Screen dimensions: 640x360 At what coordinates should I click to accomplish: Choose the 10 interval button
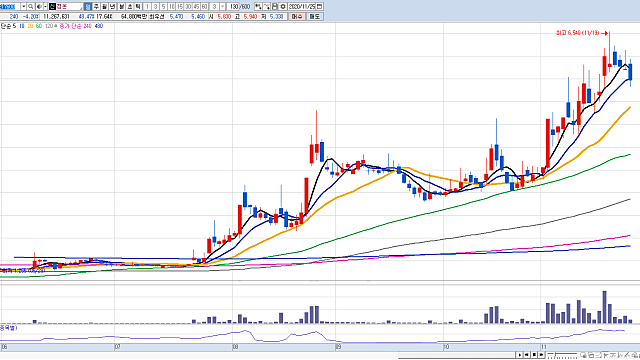coord(172,7)
